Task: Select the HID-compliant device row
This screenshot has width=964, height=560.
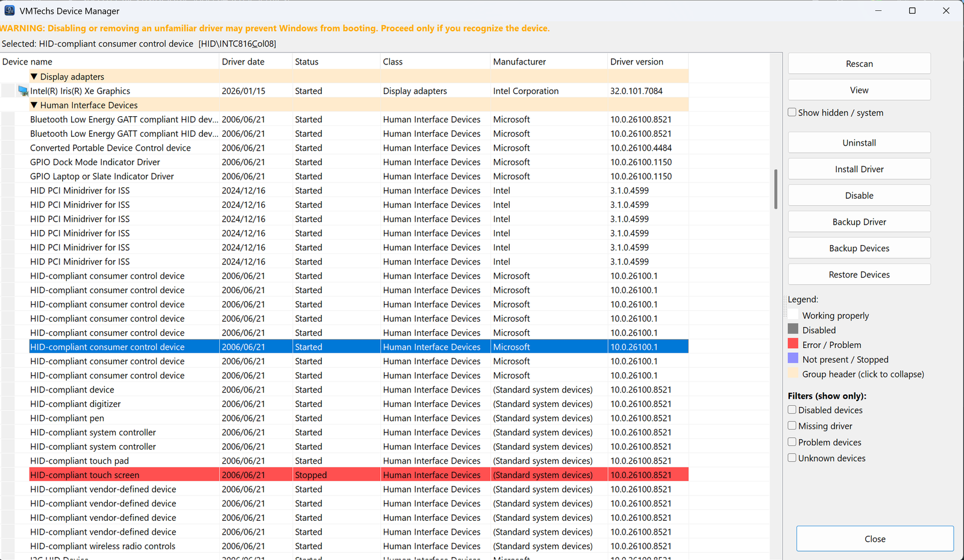Action: (358, 390)
